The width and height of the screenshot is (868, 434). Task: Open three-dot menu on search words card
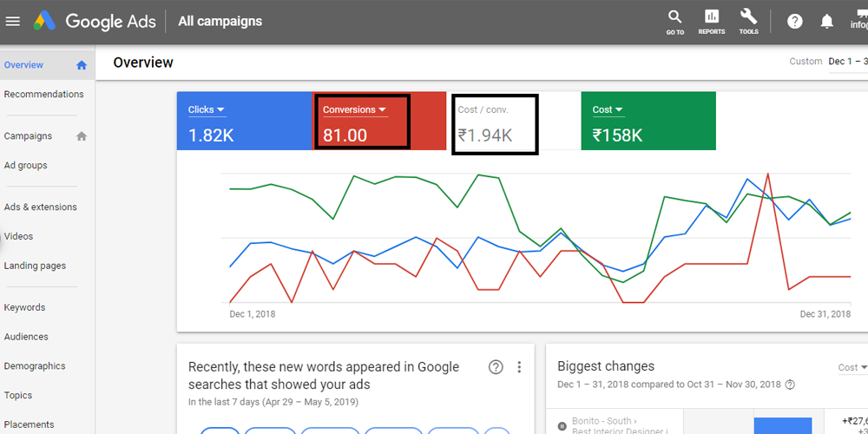tap(519, 367)
